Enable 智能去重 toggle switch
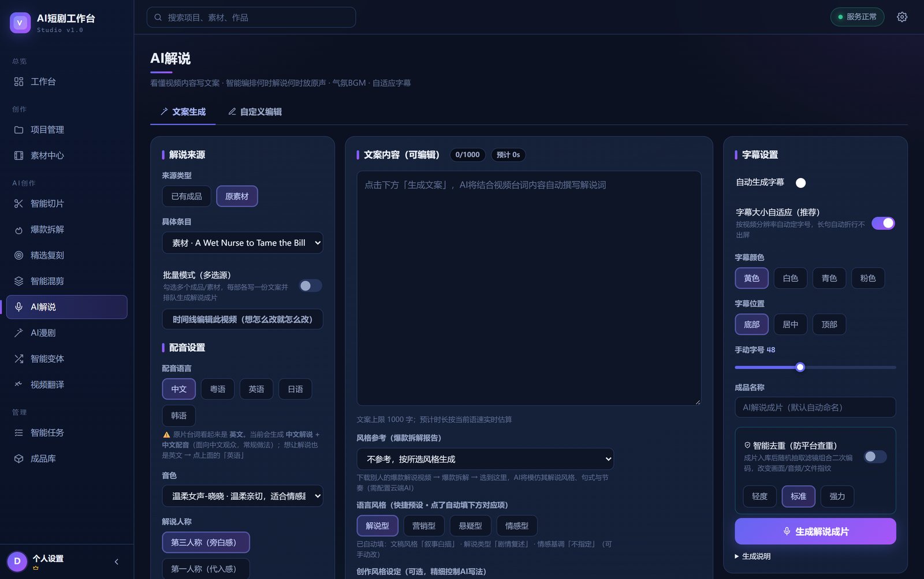924x579 pixels. (875, 456)
